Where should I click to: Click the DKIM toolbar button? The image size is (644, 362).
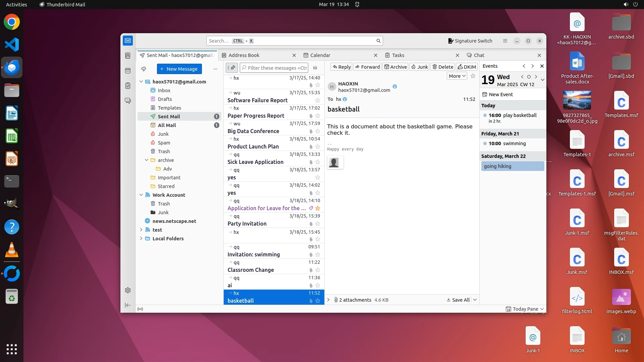(x=467, y=67)
